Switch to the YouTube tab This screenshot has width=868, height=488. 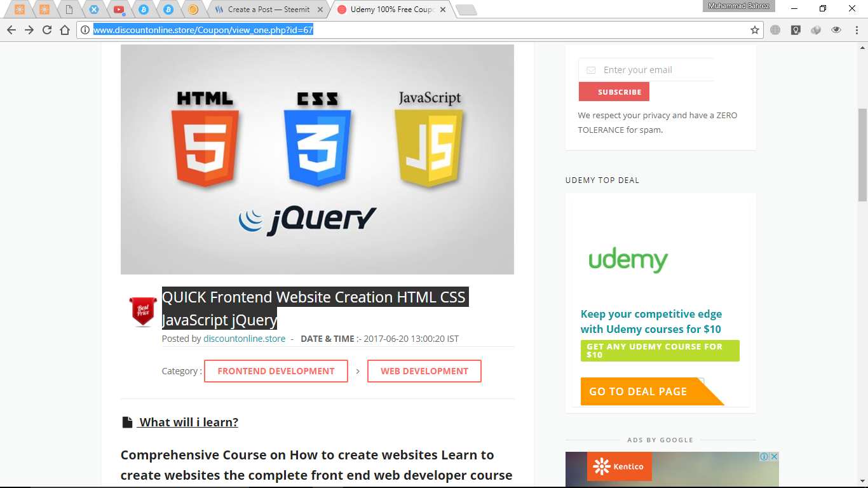pos(119,10)
